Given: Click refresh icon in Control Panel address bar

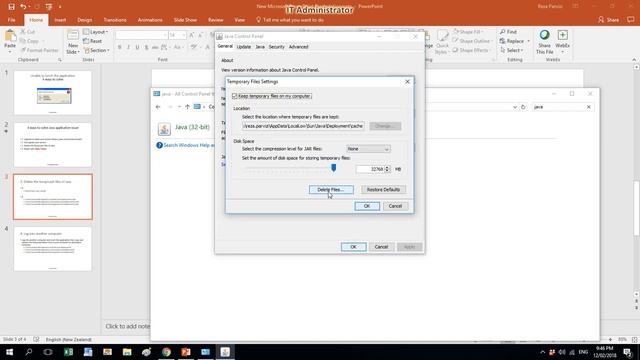Looking at the screenshot, I should pyautogui.click(x=523, y=107).
